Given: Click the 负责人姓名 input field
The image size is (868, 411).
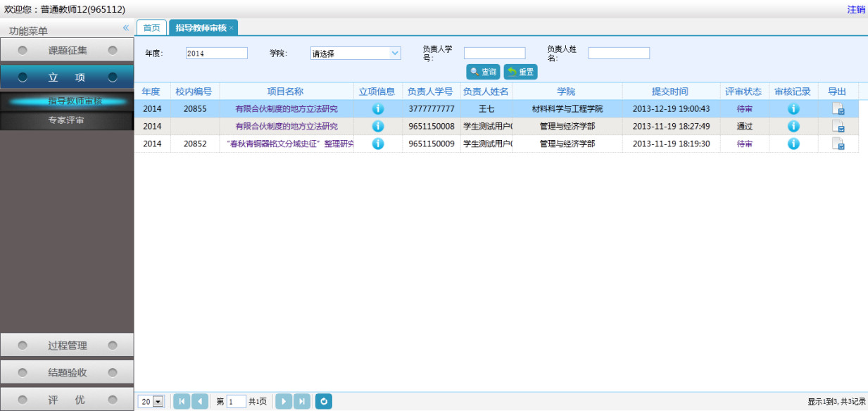Looking at the screenshot, I should click(x=619, y=53).
